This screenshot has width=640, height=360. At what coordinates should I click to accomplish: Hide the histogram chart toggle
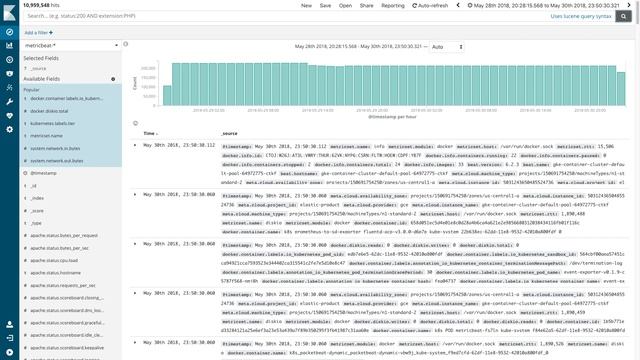point(136,123)
